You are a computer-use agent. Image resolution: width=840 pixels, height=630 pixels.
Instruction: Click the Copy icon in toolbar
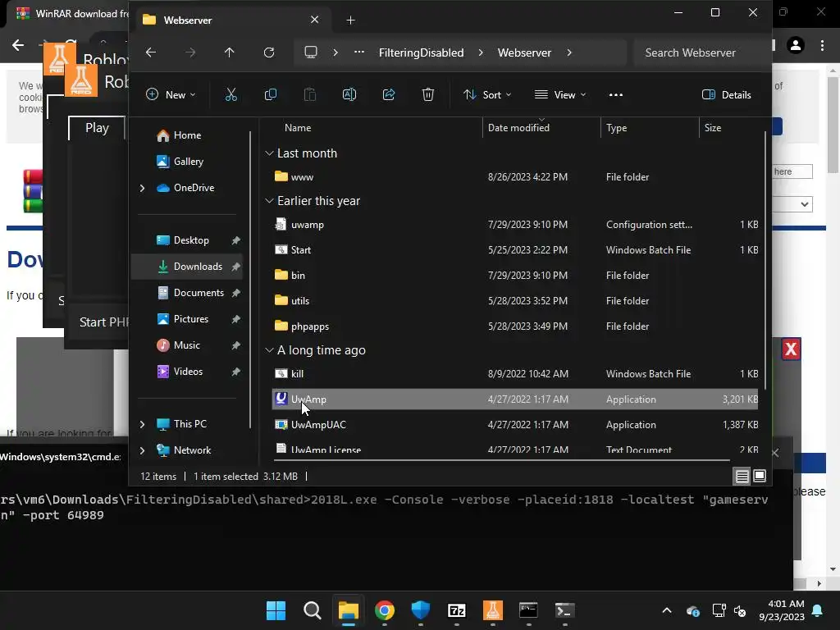[x=271, y=95]
